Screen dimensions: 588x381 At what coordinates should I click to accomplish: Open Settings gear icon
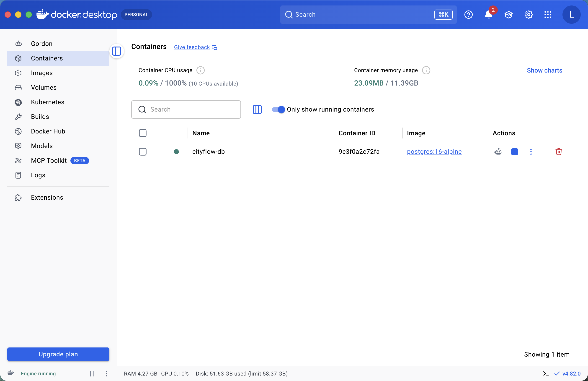pos(529,15)
